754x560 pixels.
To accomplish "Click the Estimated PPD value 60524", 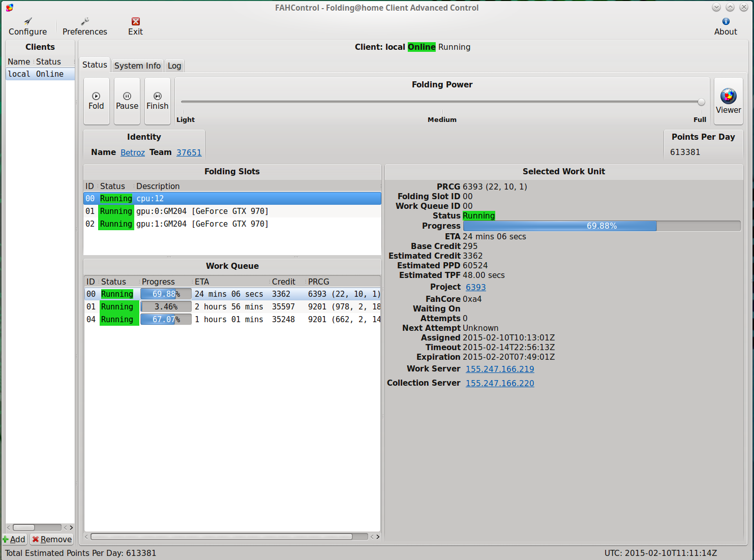I will [475, 265].
